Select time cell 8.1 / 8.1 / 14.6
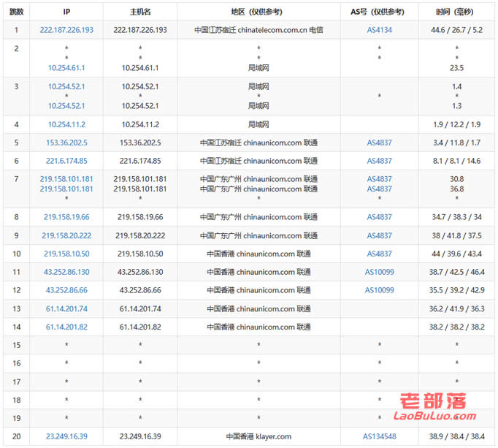498x448 pixels. click(x=456, y=161)
